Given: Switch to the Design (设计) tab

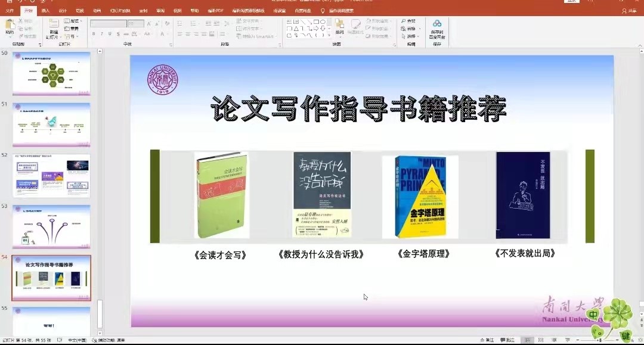Looking at the screenshot, I should tap(63, 11).
